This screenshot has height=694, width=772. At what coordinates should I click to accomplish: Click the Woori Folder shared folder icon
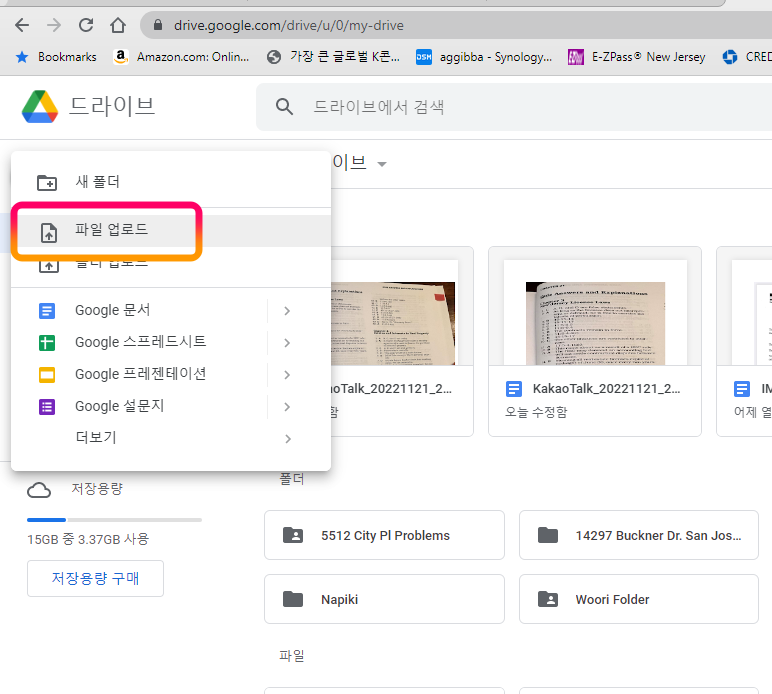(x=548, y=599)
